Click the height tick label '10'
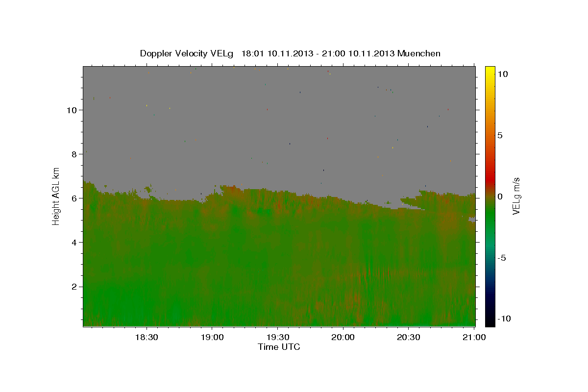 click(x=72, y=110)
